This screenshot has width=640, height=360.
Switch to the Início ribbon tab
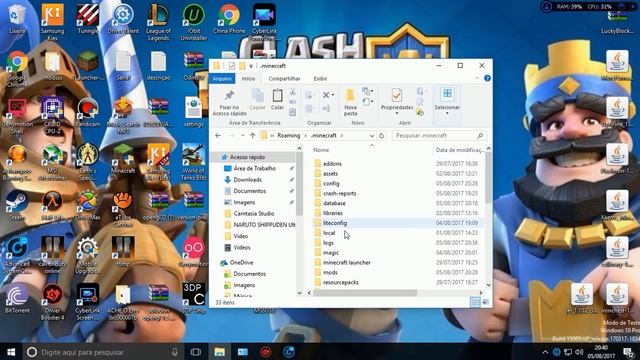coord(248,78)
